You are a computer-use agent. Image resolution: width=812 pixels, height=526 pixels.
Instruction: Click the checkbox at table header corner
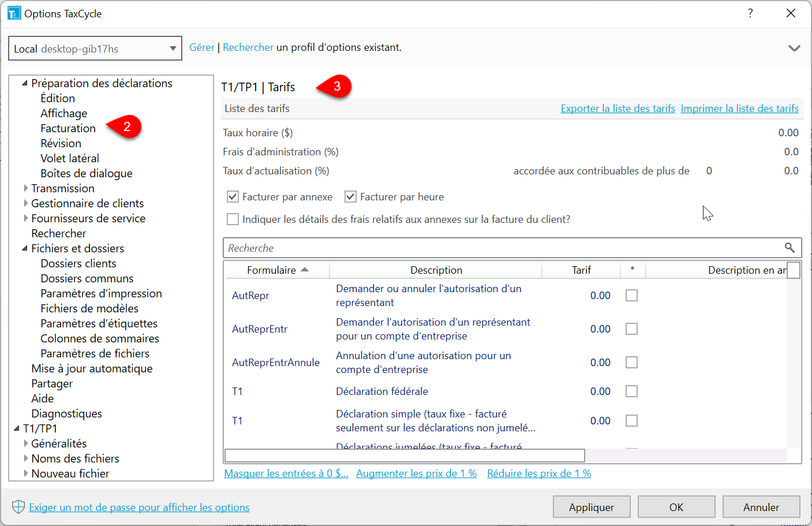(794, 270)
